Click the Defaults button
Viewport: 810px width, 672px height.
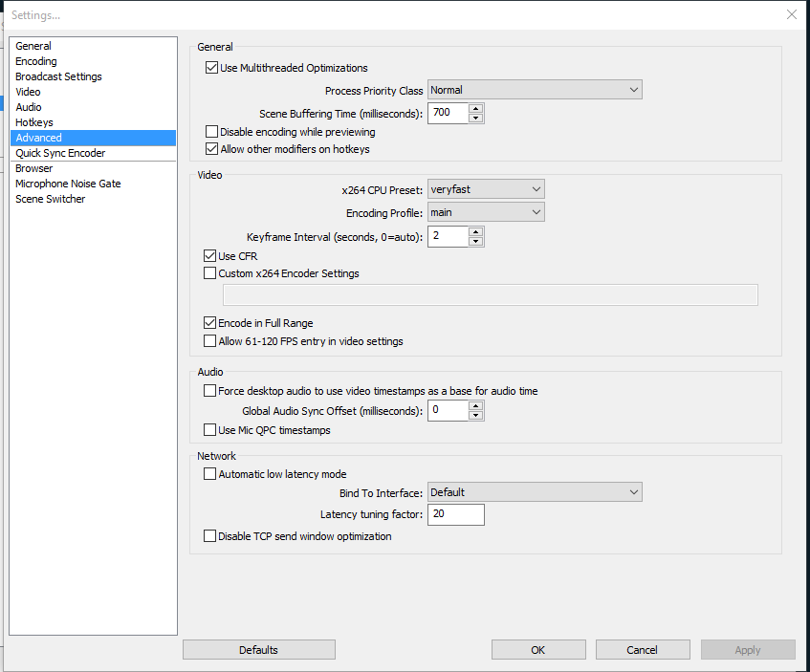click(259, 650)
